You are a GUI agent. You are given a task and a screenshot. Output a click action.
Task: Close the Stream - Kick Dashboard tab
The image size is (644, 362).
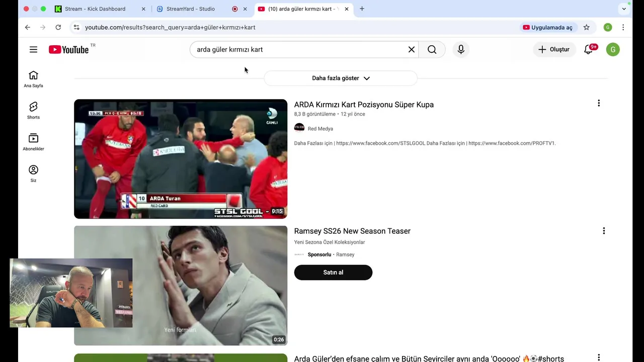143,9
